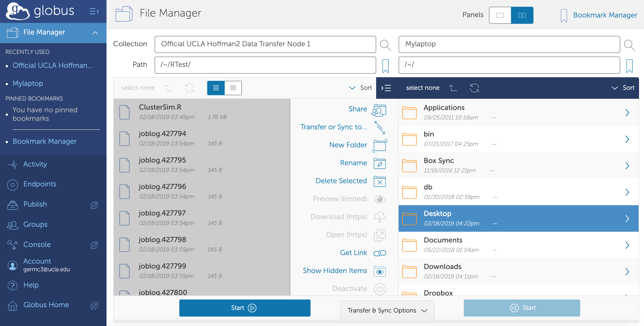Switch to single panel view
Screen dimensions: 644x326
[500, 15]
